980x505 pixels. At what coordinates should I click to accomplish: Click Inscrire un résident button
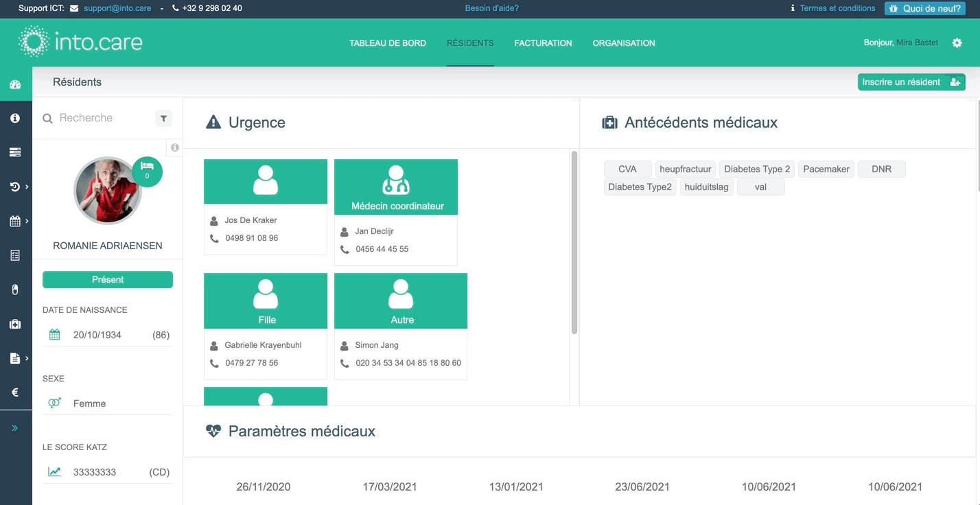pos(911,82)
